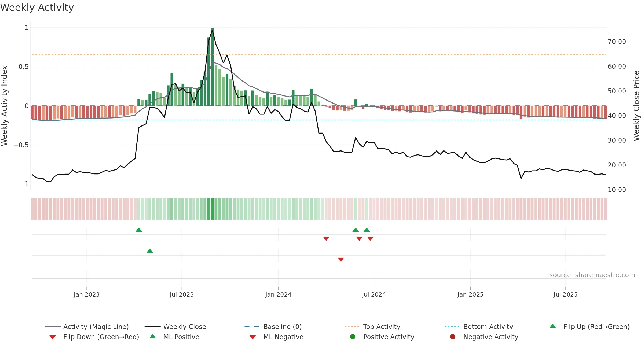Click the green ML Positive triangle legend icon
This screenshot has height=362, width=644.
click(153, 336)
